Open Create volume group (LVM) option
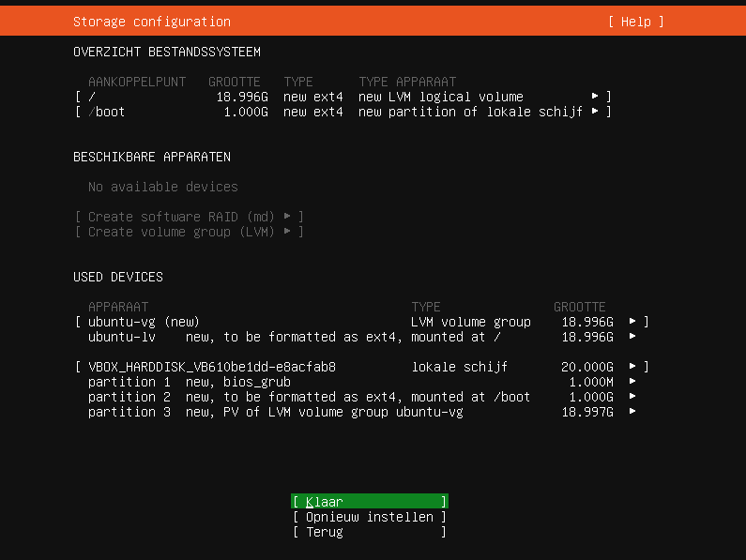This screenshot has height=560, width=746. (190, 233)
